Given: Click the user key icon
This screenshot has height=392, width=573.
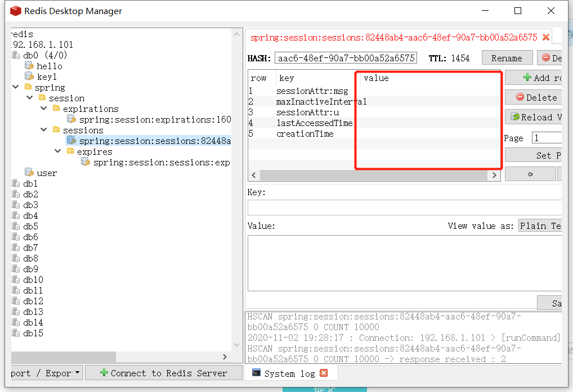Looking at the screenshot, I should (x=29, y=172).
